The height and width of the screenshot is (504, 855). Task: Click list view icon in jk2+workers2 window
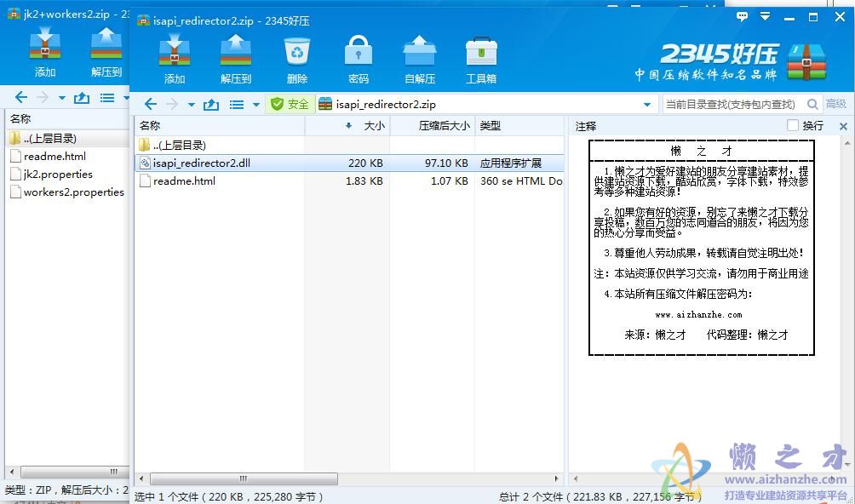click(107, 98)
